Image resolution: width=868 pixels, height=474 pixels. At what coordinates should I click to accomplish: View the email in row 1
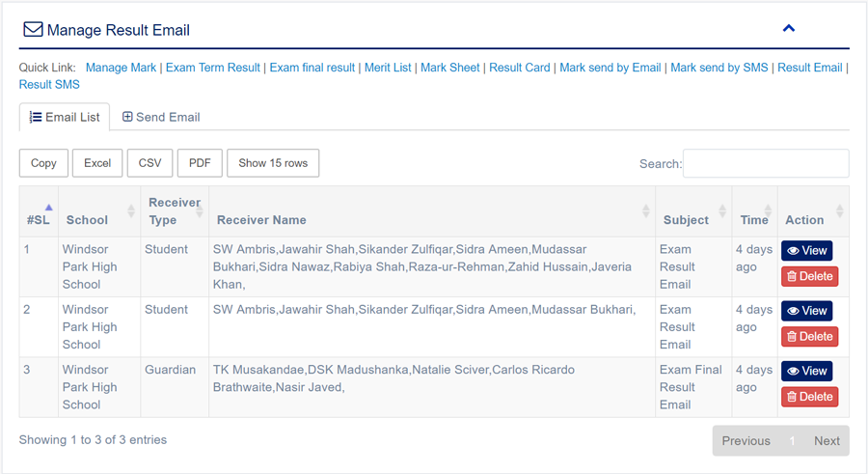806,251
